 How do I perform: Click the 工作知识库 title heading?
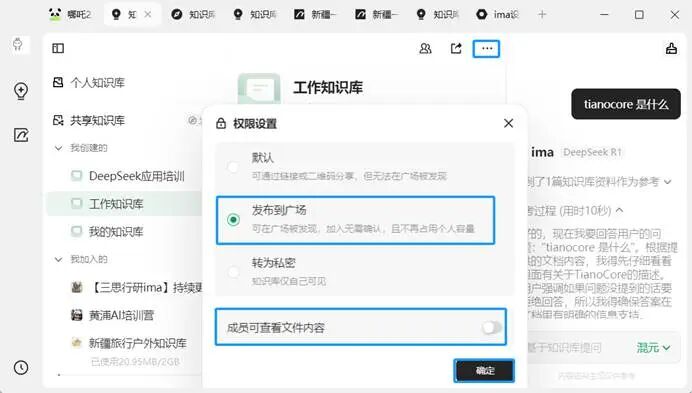[x=327, y=87]
